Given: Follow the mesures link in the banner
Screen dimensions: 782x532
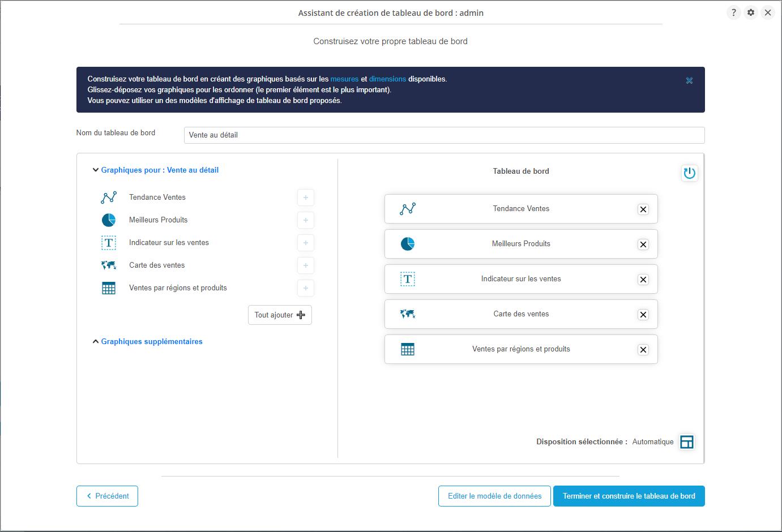Looking at the screenshot, I should (344, 79).
